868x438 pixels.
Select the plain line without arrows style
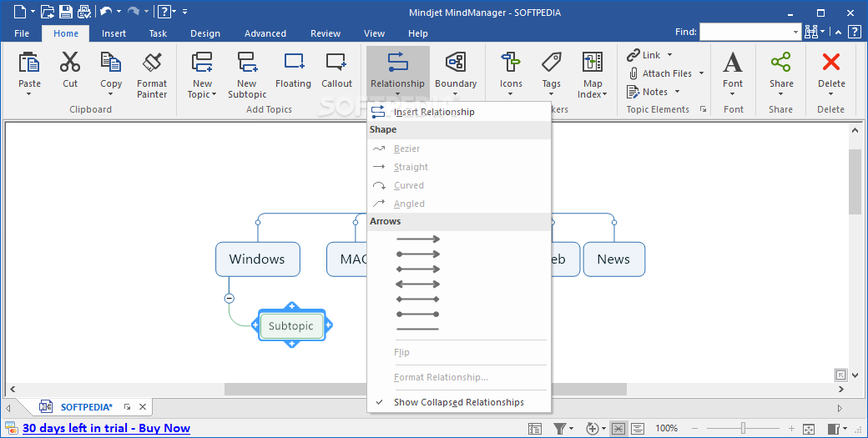coord(418,329)
